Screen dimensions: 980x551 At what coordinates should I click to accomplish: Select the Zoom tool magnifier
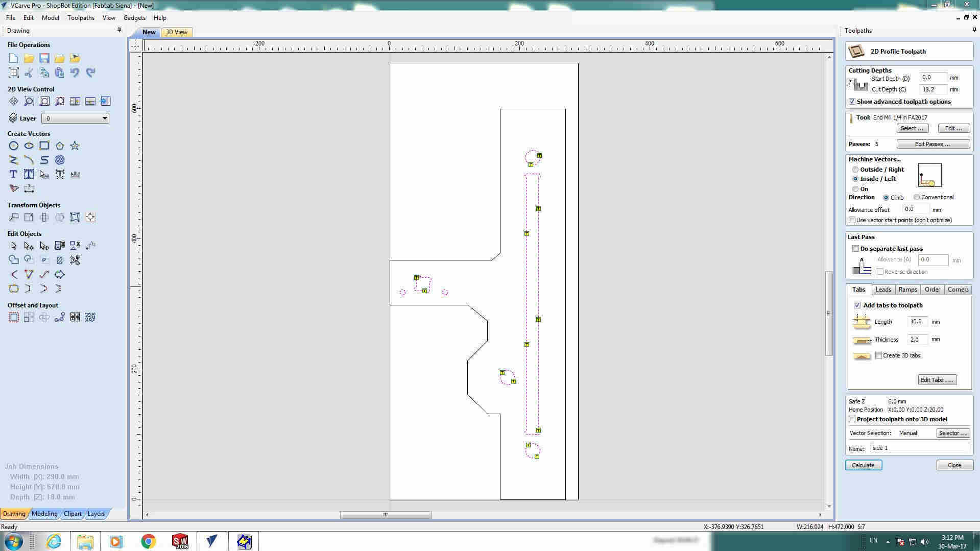[x=29, y=101]
